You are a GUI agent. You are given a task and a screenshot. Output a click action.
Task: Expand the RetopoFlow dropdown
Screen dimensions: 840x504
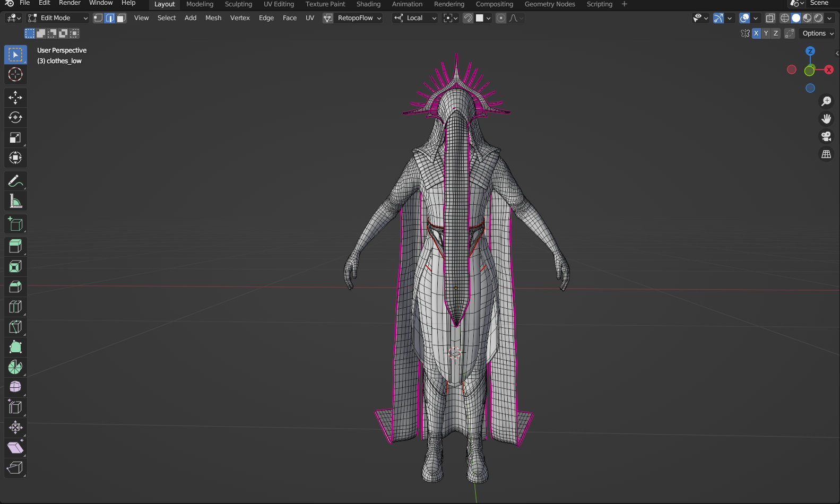click(x=352, y=18)
